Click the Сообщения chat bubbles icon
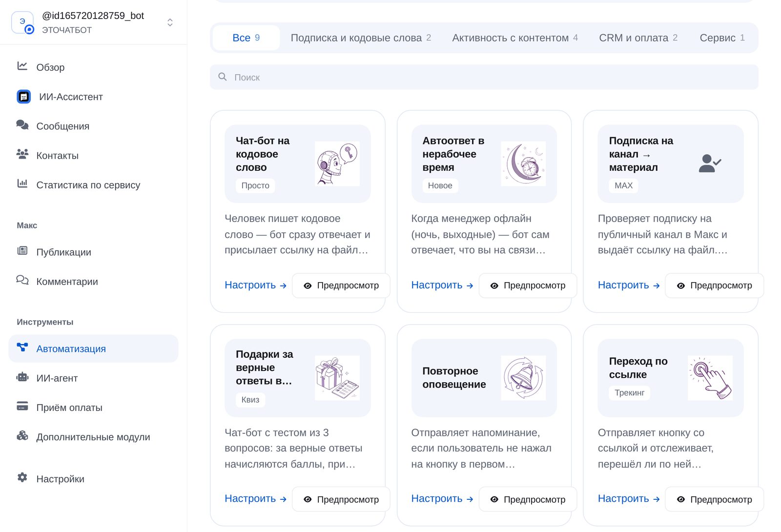The image size is (781, 532). pyautogui.click(x=22, y=125)
